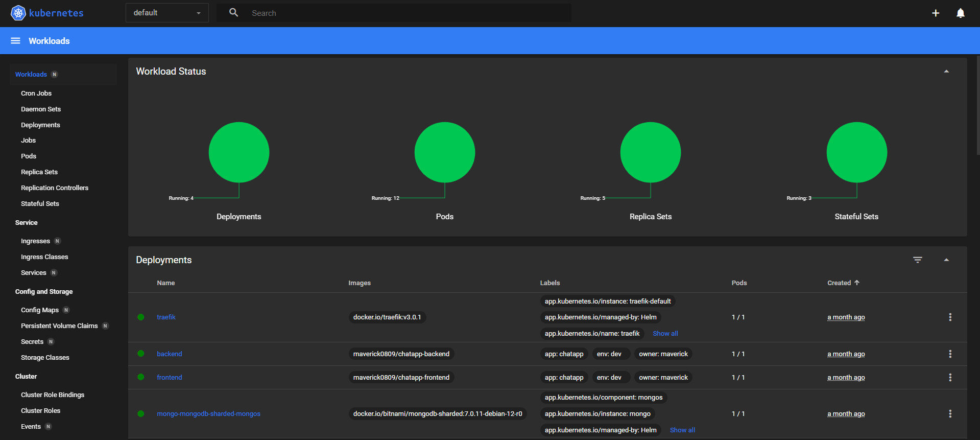Open the frontend deployment link
The width and height of the screenshot is (980, 440).
point(169,378)
